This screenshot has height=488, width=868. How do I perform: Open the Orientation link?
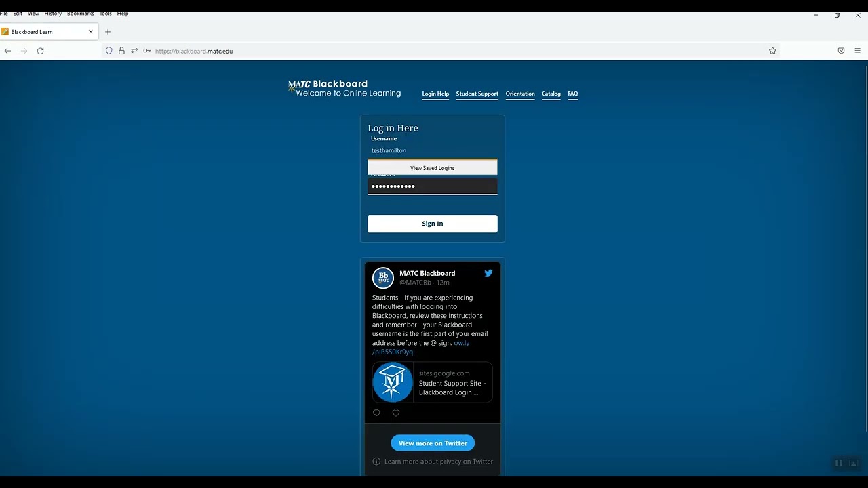coord(520,94)
